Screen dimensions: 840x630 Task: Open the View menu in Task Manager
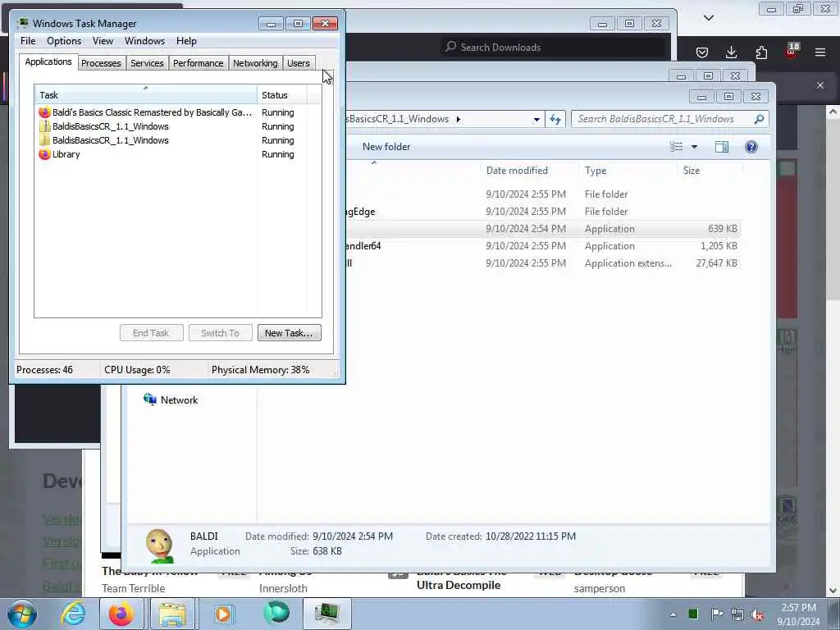pyautogui.click(x=103, y=41)
